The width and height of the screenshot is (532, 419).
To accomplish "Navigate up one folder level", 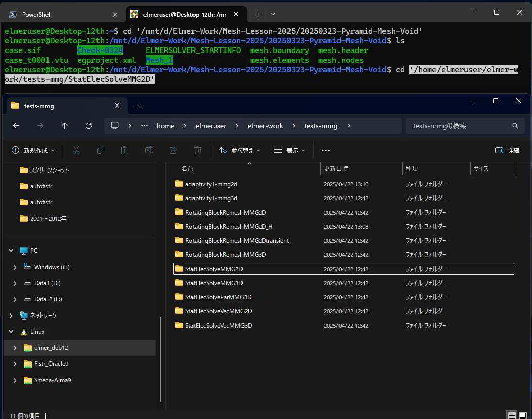I will tap(63, 126).
